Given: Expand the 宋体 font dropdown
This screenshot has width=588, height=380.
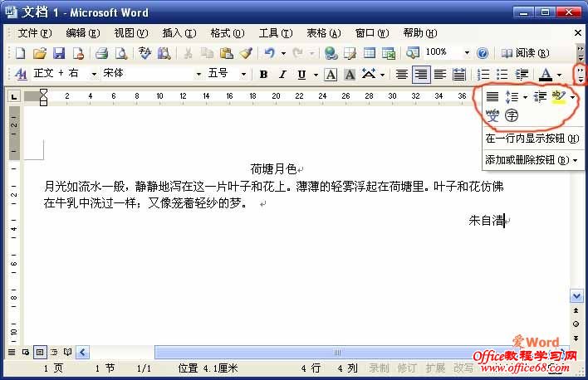Looking at the screenshot, I should click(x=198, y=75).
